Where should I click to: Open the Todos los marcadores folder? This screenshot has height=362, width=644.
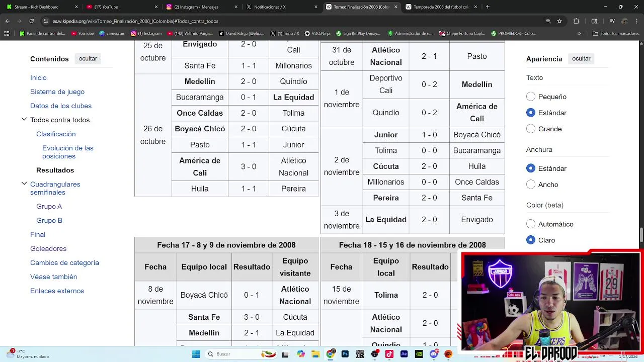616,34
